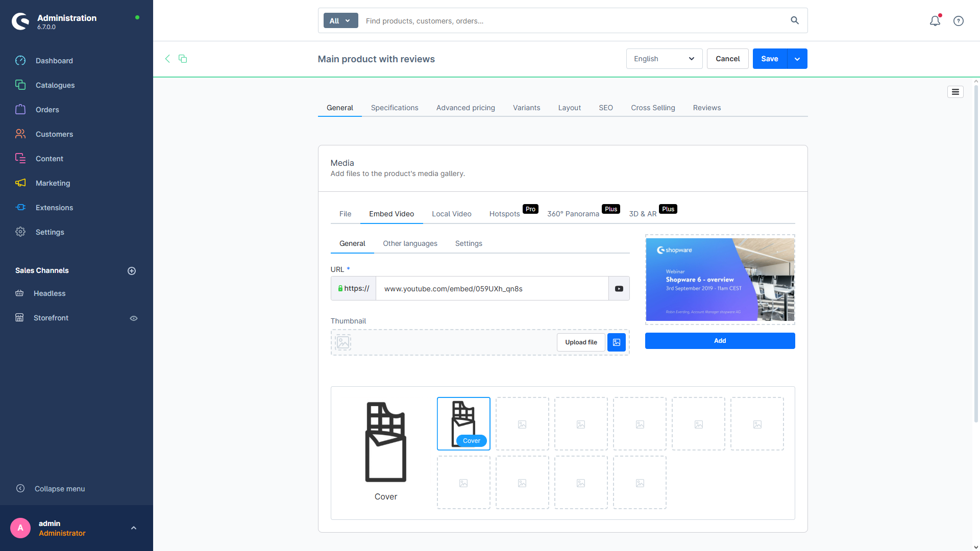The height and width of the screenshot is (551, 980).
Task: Click the Storefront shop icon
Action: (19, 318)
